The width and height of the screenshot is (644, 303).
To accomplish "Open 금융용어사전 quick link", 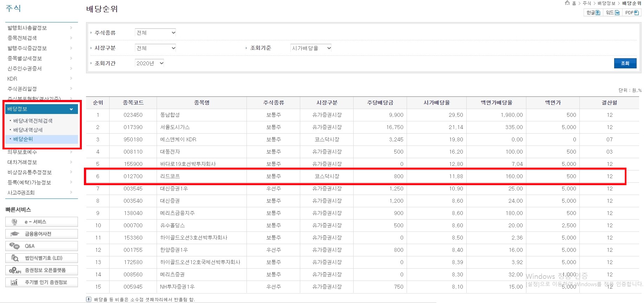I will click(41, 234).
